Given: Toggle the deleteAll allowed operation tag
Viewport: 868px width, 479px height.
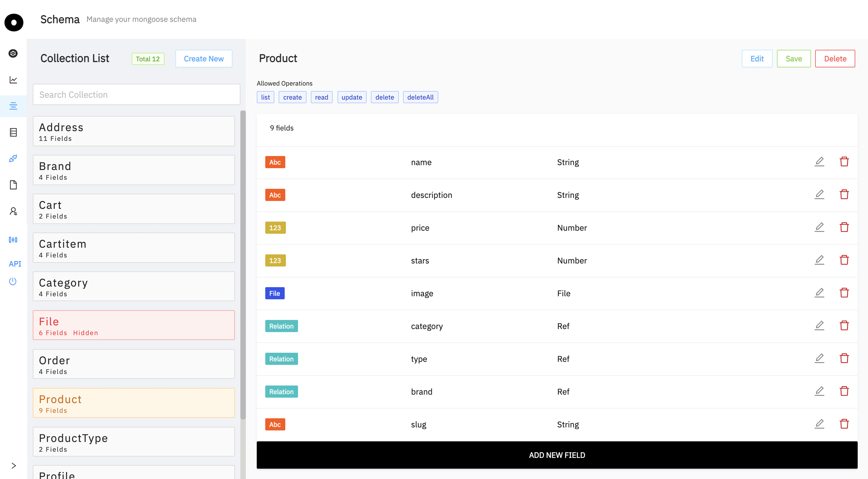Looking at the screenshot, I should tap(420, 97).
